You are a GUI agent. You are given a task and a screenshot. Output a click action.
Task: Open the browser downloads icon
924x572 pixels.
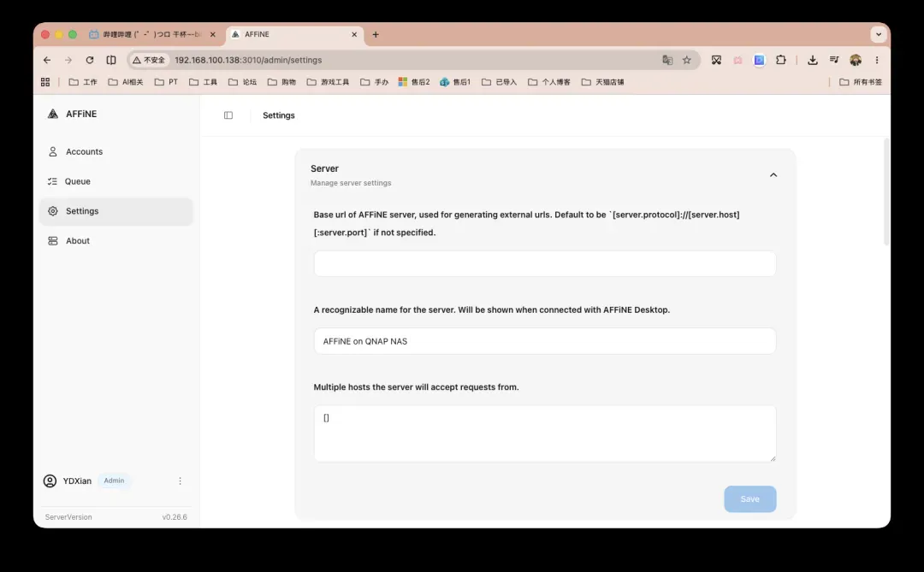coord(812,60)
